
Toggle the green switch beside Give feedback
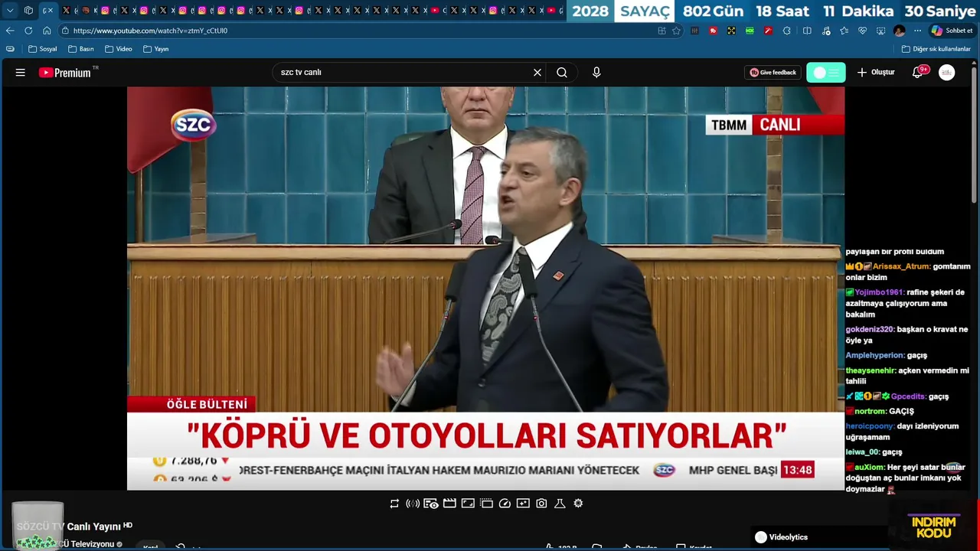826,73
